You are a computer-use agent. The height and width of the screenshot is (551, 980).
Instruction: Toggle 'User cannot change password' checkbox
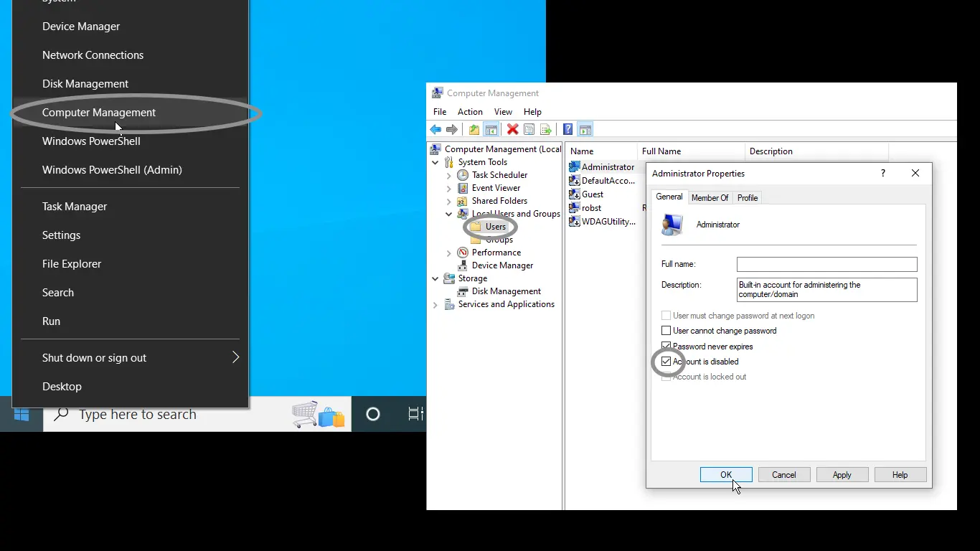[x=666, y=331]
